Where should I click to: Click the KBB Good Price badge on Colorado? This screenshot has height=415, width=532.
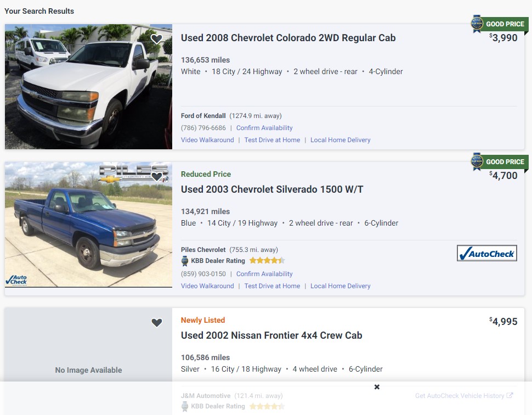499,24
